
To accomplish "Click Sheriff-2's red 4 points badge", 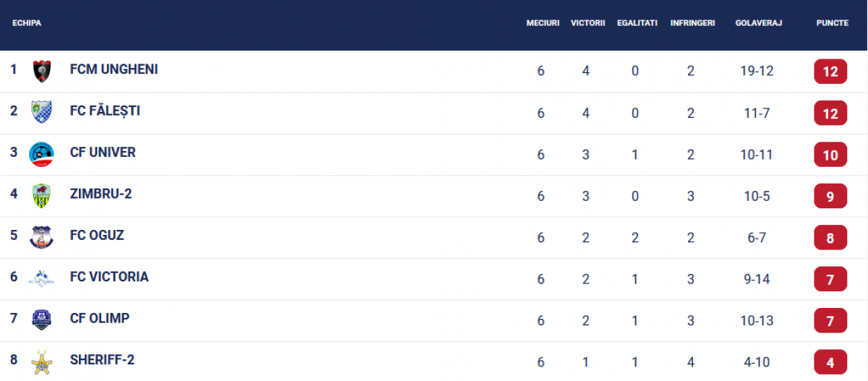I will pos(830,362).
